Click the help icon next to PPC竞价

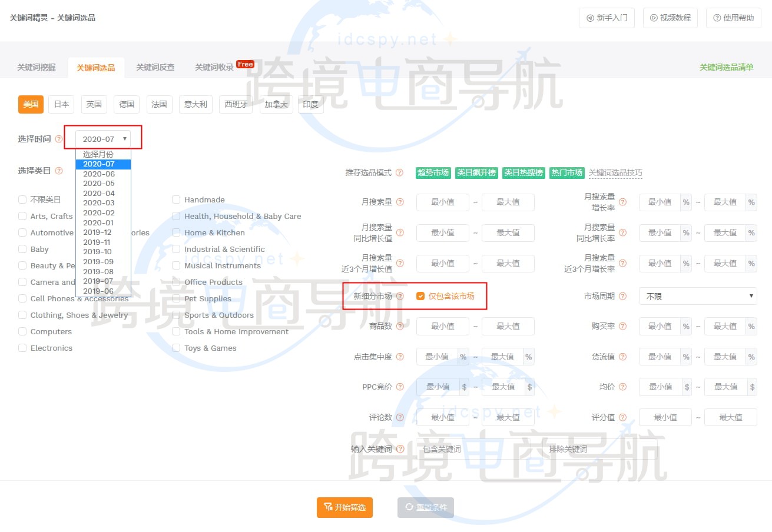click(x=401, y=387)
